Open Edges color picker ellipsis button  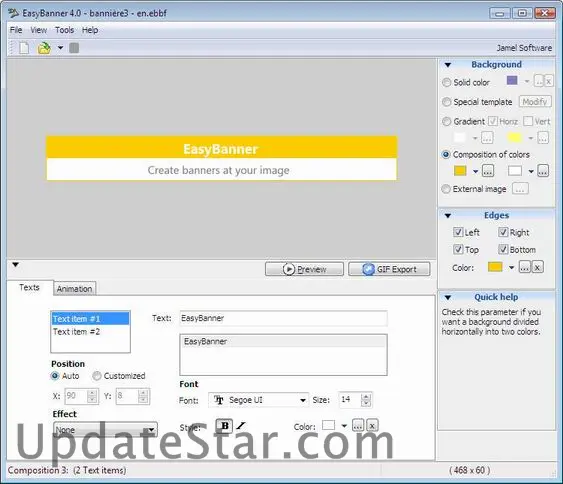pyautogui.click(x=525, y=267)
